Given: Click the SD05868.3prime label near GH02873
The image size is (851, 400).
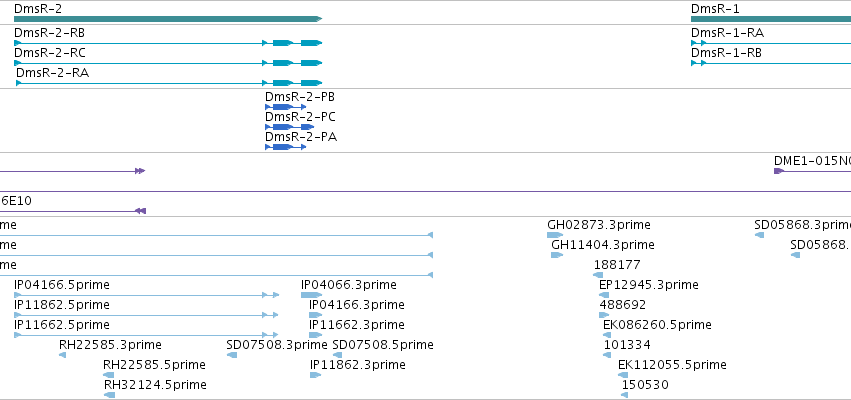Looking at the screenshot, I should click(803, 225).
